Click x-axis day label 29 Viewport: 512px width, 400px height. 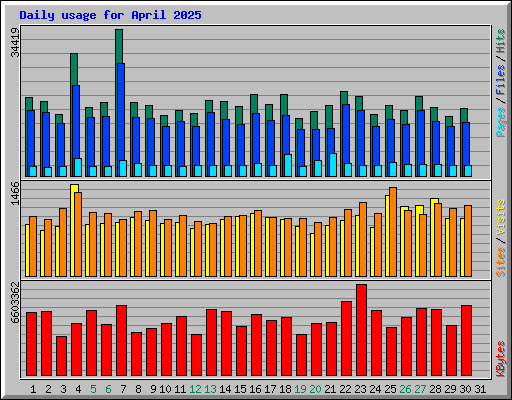[450, 389]
